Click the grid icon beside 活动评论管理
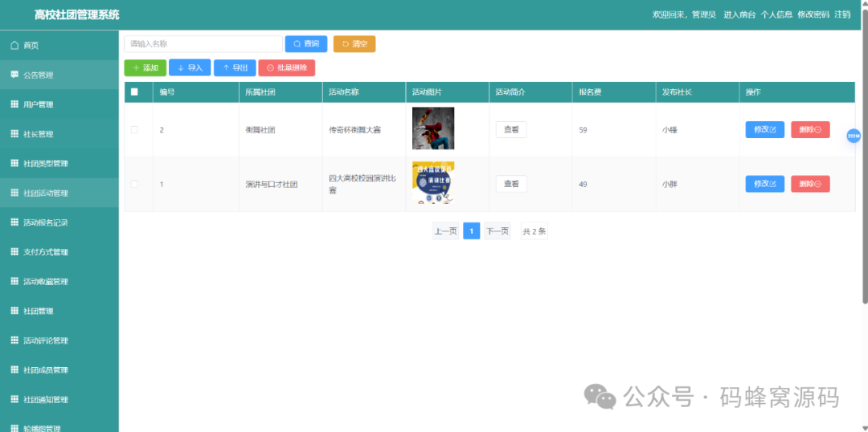Image resolution: width=868 pixels, height=432 pixels. click(14, 340)
